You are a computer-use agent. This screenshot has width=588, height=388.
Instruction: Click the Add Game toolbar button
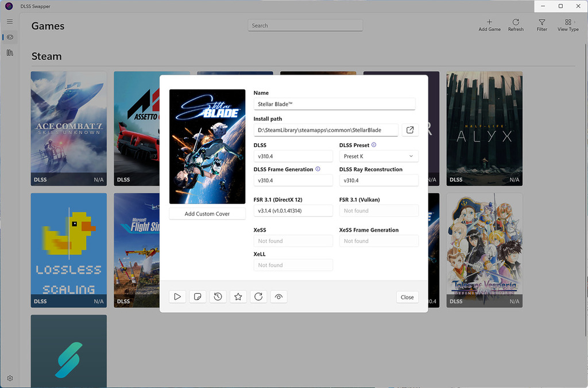489,25
